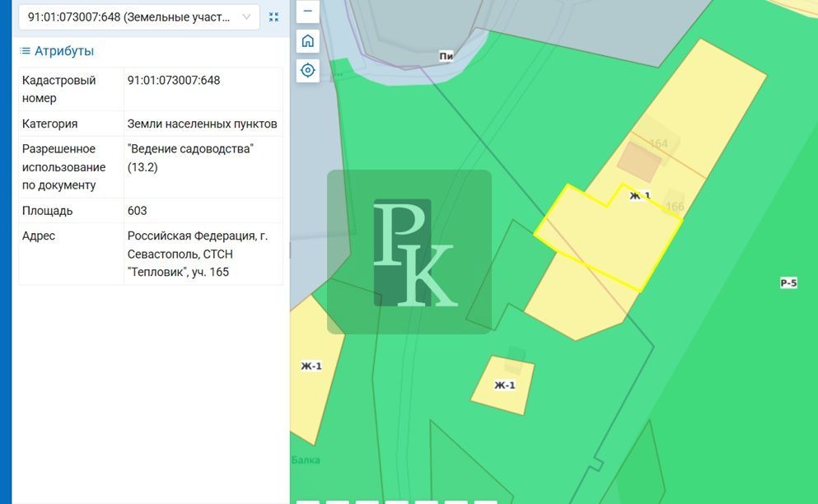This screenshot has height=504, width=818.
Task: Click the Земли населенных пунктов category value
Action: (x=202, y=124)
